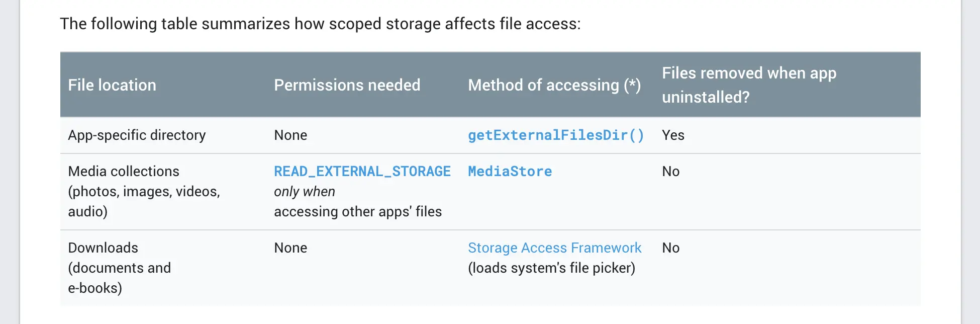
Task: Open the MediaStore link
Action: coord(510,172)
